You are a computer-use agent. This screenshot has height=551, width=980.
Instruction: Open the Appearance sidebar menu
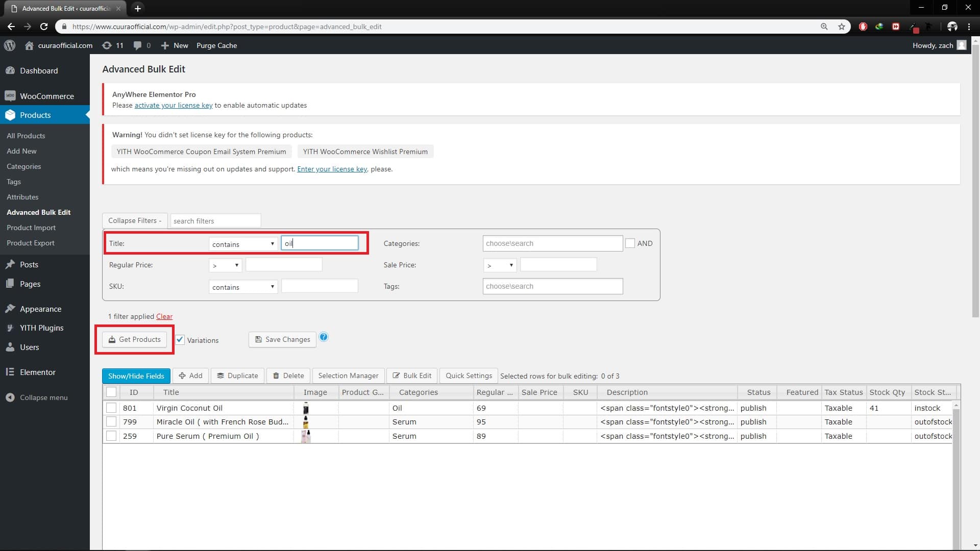click(45, 309)
